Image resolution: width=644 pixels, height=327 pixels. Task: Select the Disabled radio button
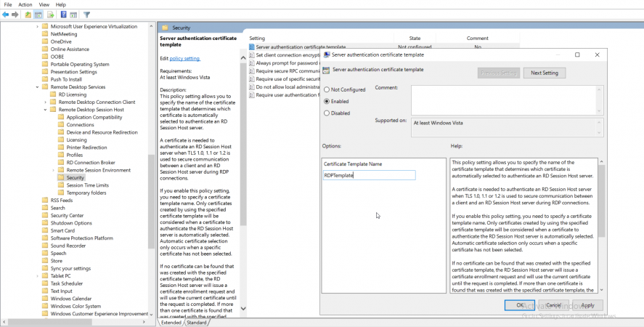(327, 113)
